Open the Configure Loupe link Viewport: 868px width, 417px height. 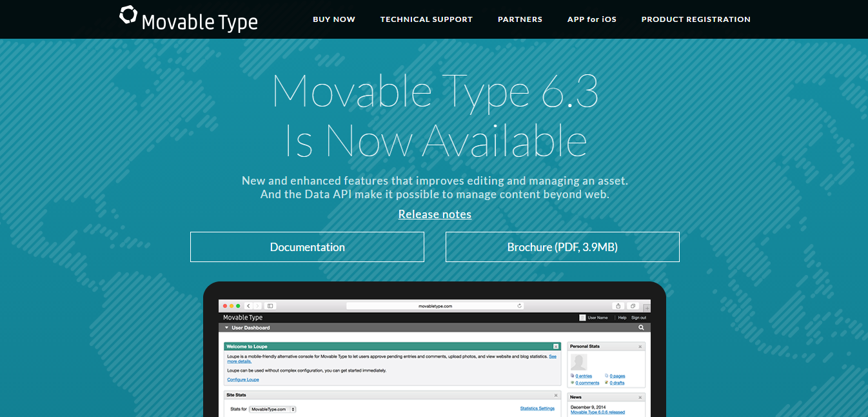click(x=243, y=380)
